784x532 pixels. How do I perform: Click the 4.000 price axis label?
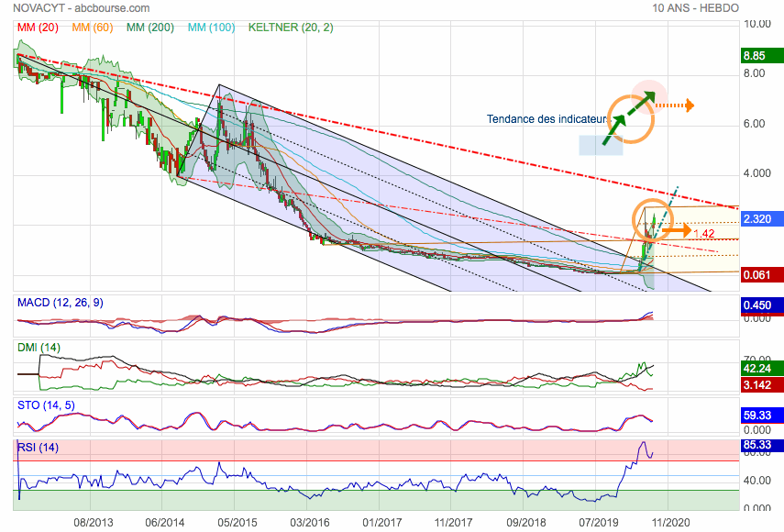tap(757, 173)
